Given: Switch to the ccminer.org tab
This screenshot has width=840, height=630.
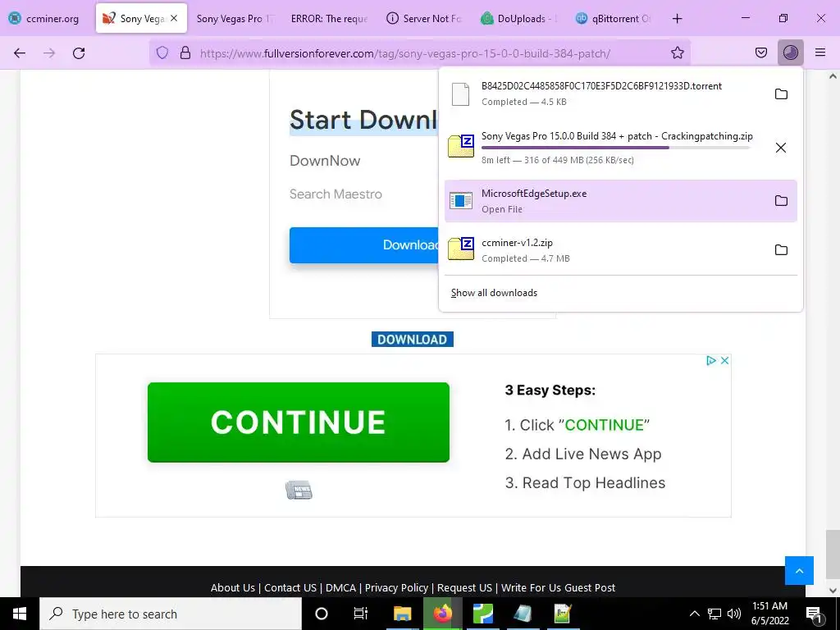Looking at the screenshot, I should (45, 18).
